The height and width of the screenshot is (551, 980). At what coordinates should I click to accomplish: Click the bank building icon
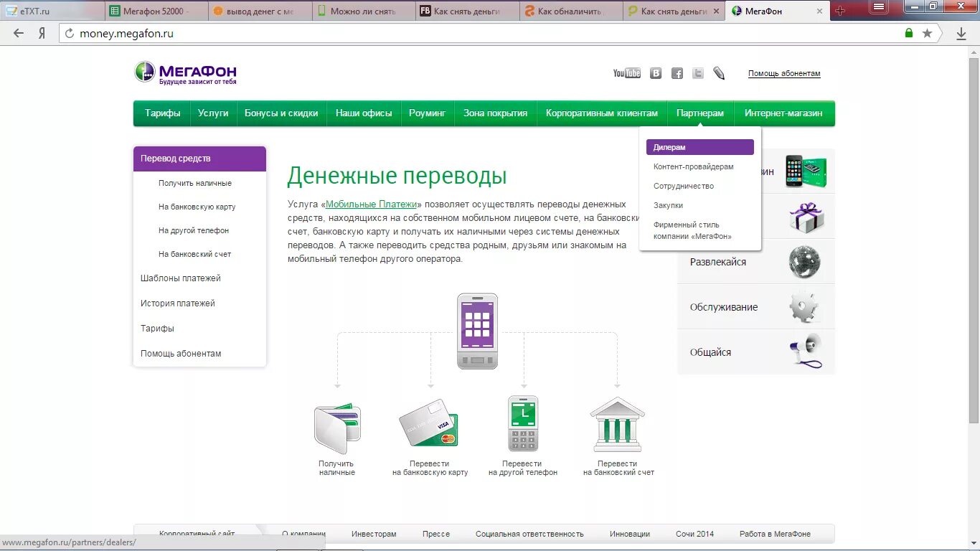pos(618,424)
